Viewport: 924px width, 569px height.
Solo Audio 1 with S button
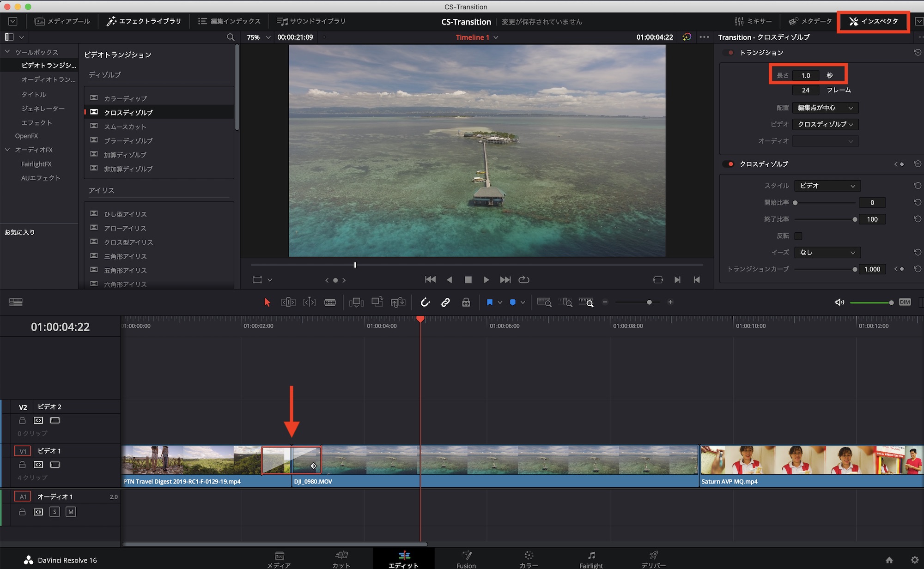(x=55, y=512)
